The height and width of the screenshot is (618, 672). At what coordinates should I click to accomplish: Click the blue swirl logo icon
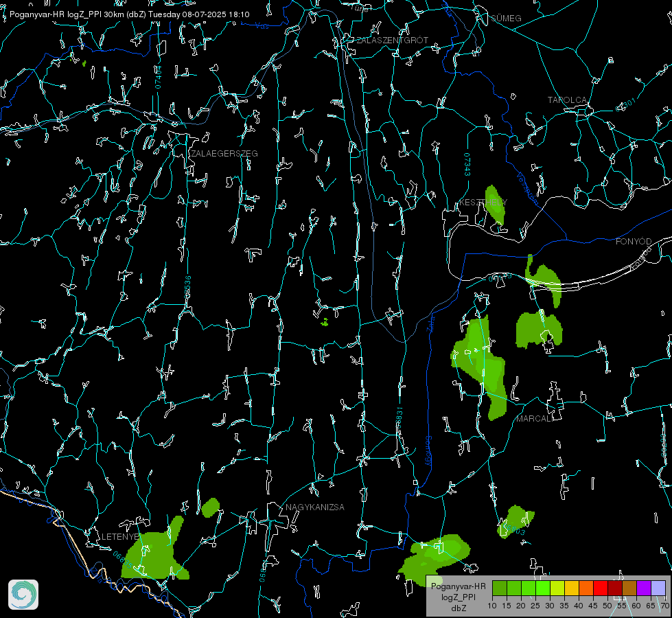click(23, 595)
